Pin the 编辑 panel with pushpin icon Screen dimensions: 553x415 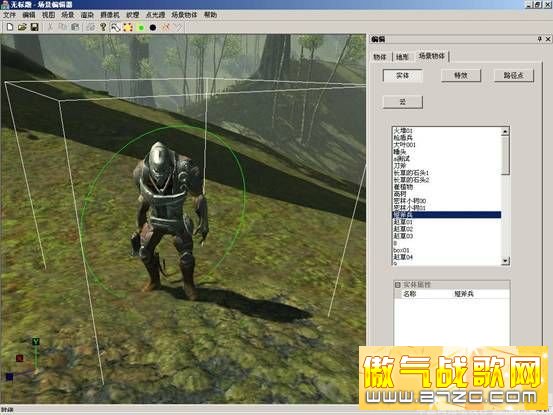(x=540, y=39)
